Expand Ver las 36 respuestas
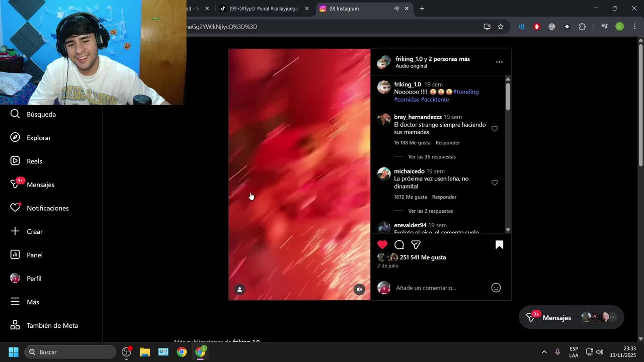The height and width of the screenshot is (362, 644). [432, 157]
